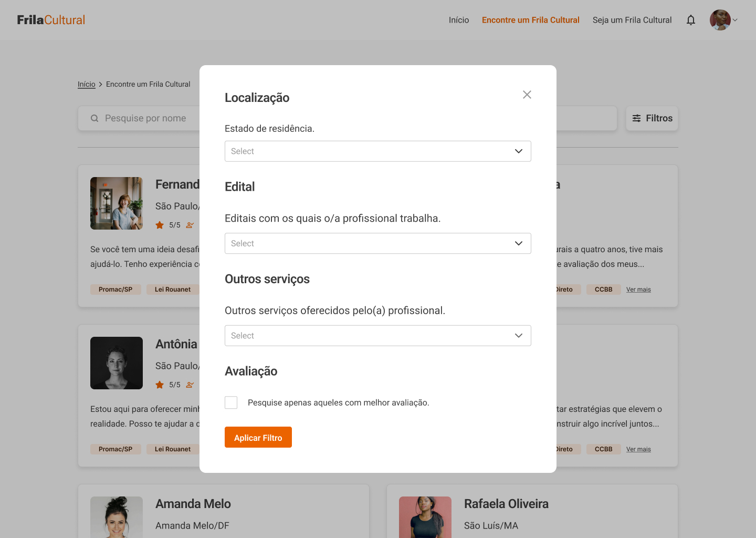756x538 pixels.
Task: Click Ver mais link above Antônia's row
Action: [x=638, y=289]
